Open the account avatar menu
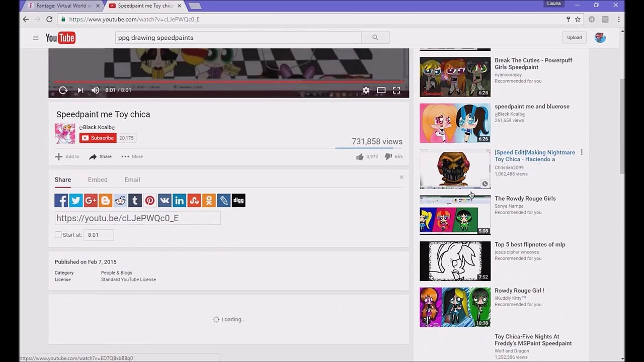The height and width of the screenshot is (362, 644). pos(600,38)
